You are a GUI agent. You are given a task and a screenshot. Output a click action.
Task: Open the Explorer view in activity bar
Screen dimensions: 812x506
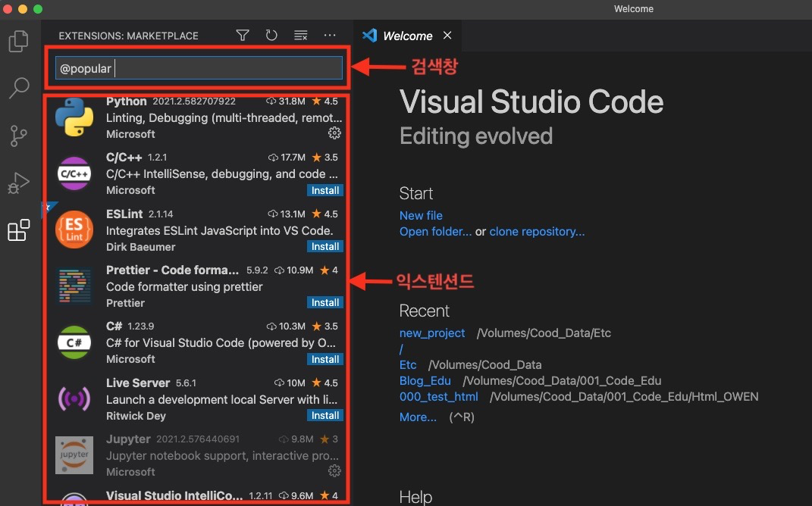tap(19, 42)
